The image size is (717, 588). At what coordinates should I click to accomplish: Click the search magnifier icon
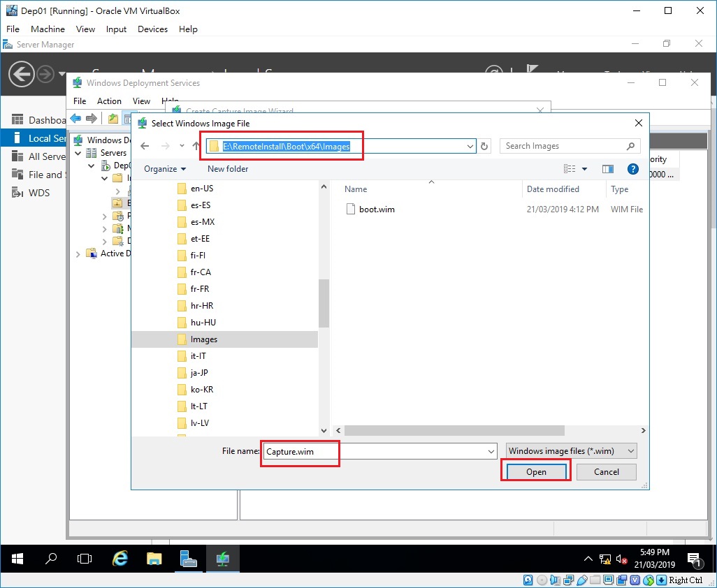point(630,146)
